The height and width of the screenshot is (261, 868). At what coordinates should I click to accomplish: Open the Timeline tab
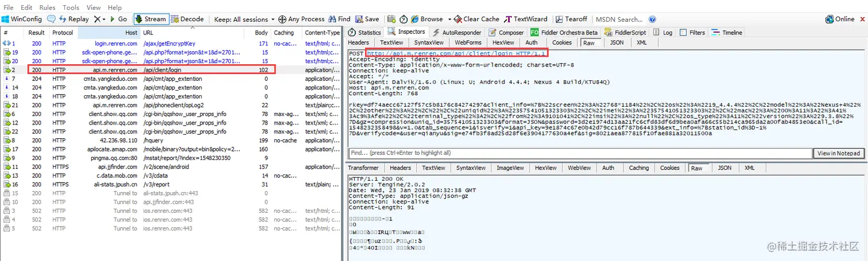[x=727, y=33]
